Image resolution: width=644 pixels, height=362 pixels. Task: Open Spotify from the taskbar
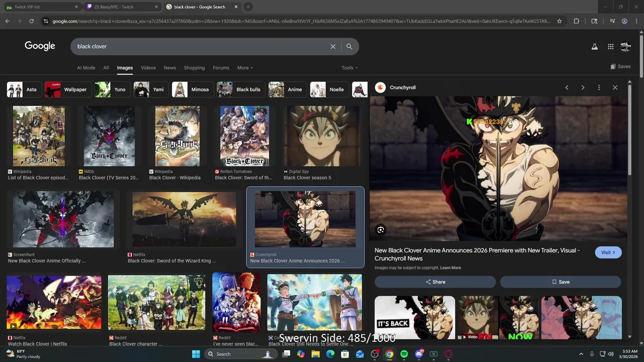[404, 354]
